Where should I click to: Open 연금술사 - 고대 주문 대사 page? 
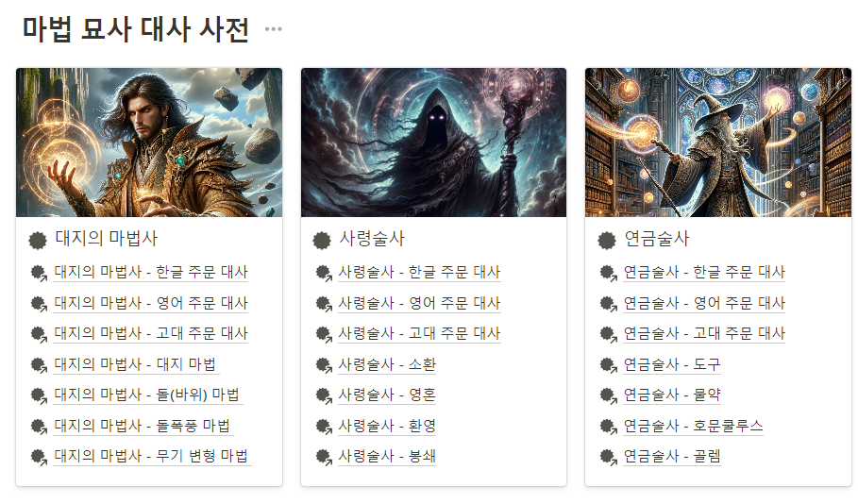pos(704,333)
